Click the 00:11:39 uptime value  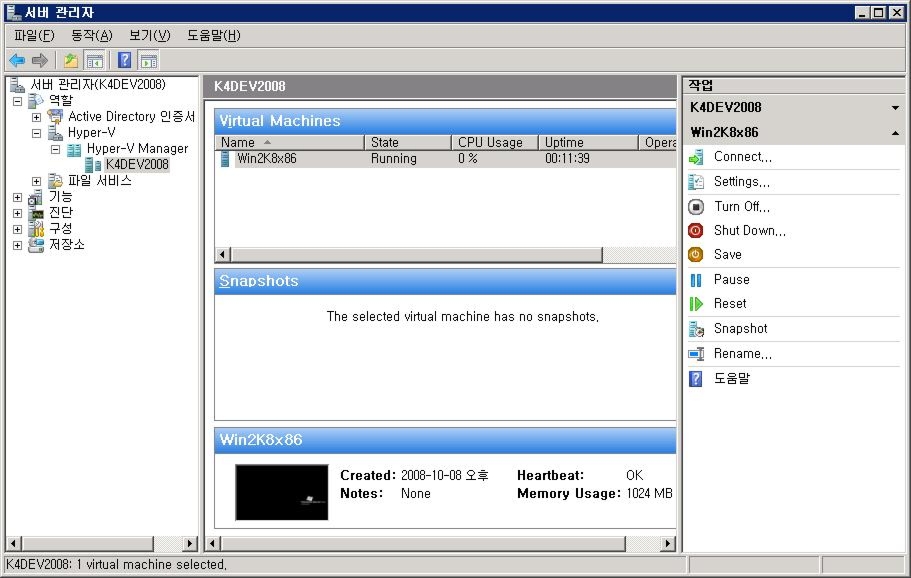567,159
